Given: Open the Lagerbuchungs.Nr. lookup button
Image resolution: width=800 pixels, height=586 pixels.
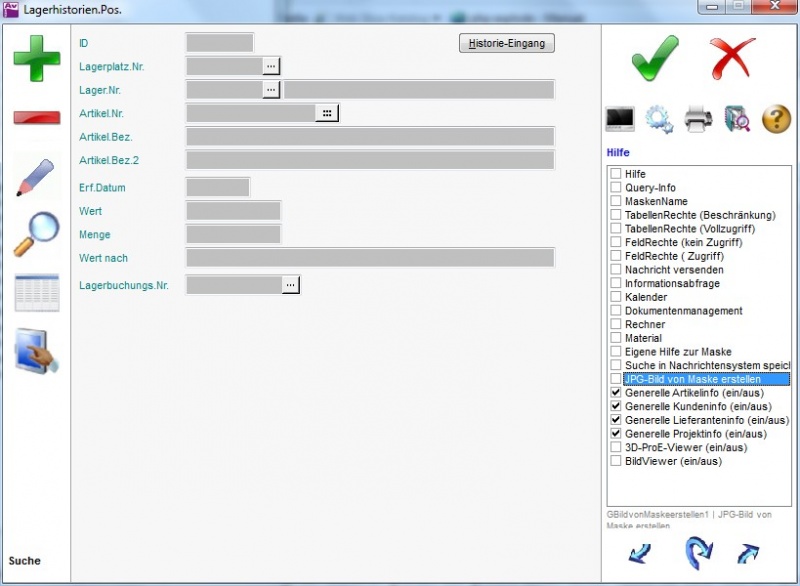Looking at the screenshot, I should [290, 286].
